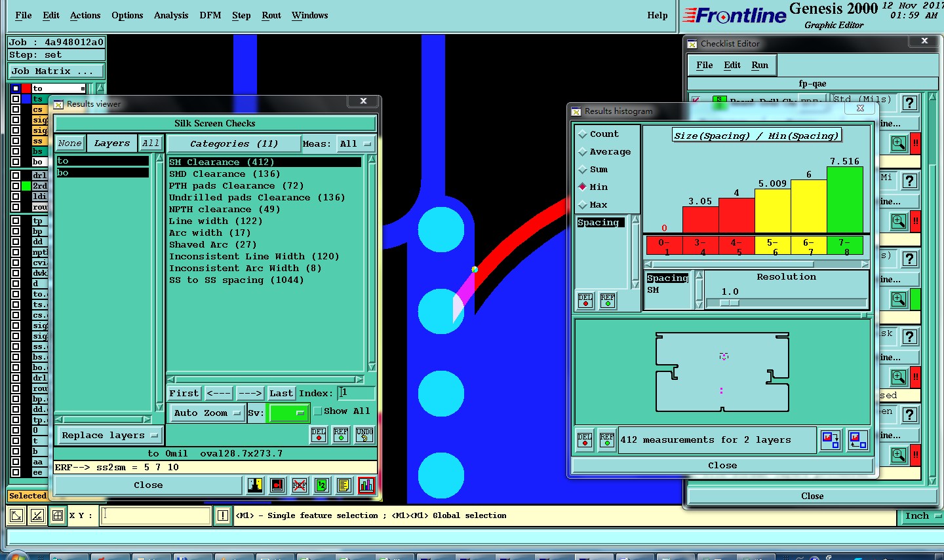Toggle the checkbox for layer 'to'
The image size is (944, 560).
point(16,88)
